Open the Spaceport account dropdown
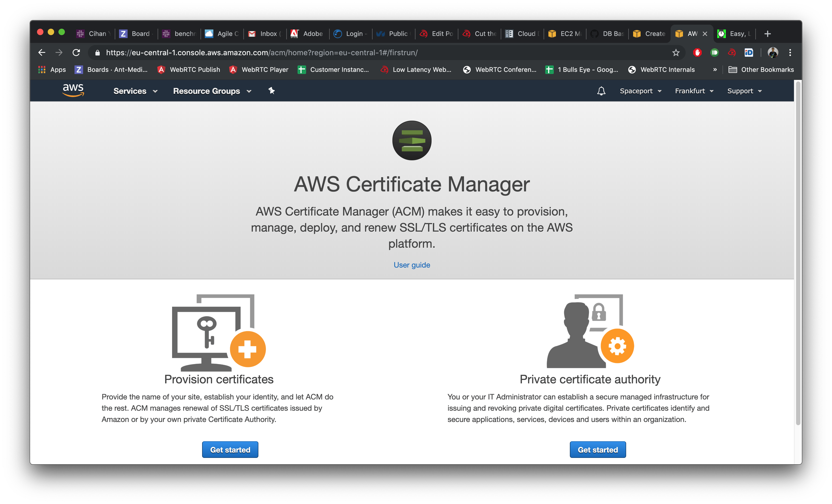The image size is (832, 504). (x=641, y=91)
